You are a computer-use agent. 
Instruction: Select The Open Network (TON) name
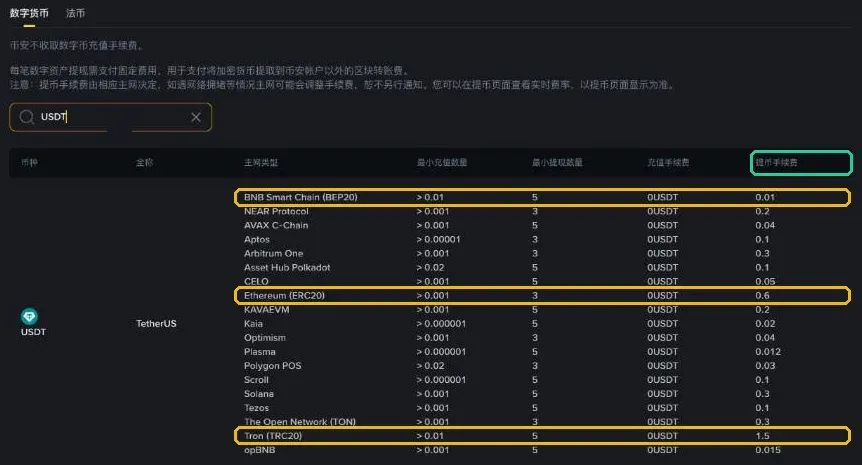(300, 422)
